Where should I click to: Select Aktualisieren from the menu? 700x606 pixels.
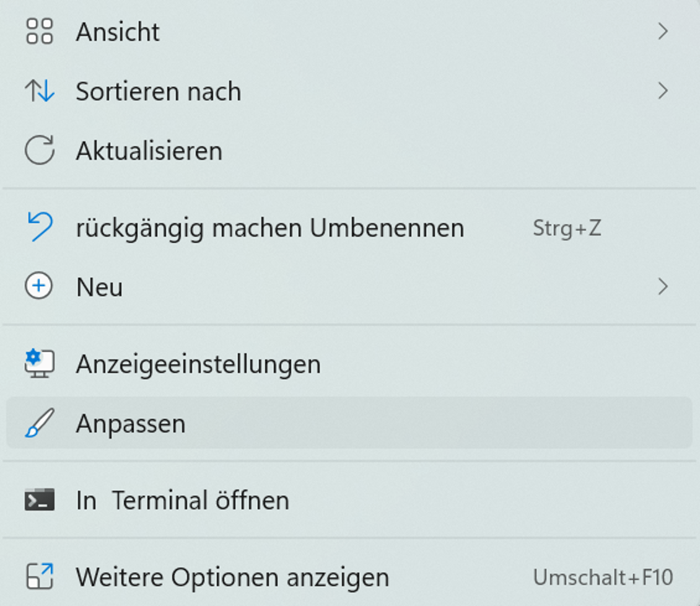(x=149, y=150)
